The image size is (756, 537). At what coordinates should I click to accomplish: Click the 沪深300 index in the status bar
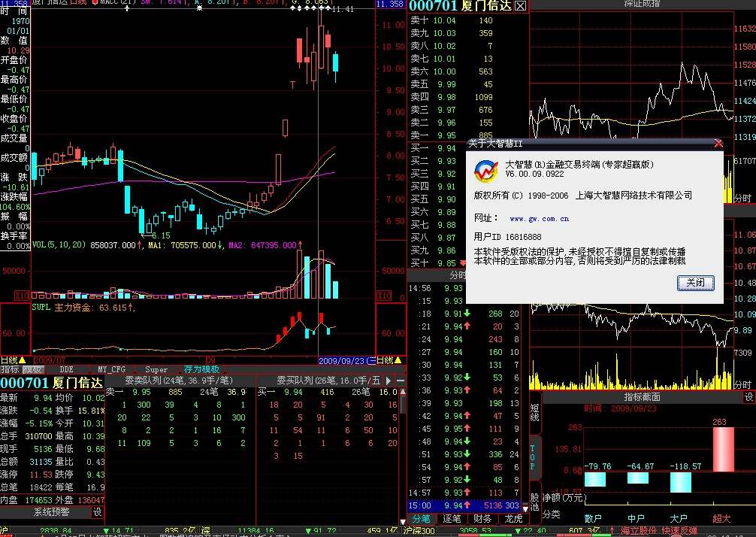click(419, 531)
